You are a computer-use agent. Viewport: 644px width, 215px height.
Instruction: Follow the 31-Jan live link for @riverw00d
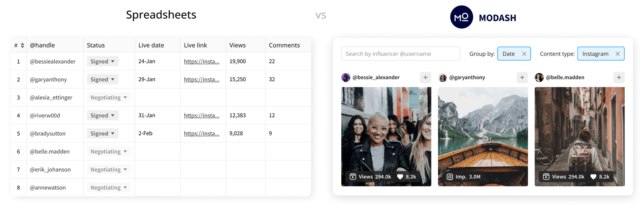pos(201,116)
